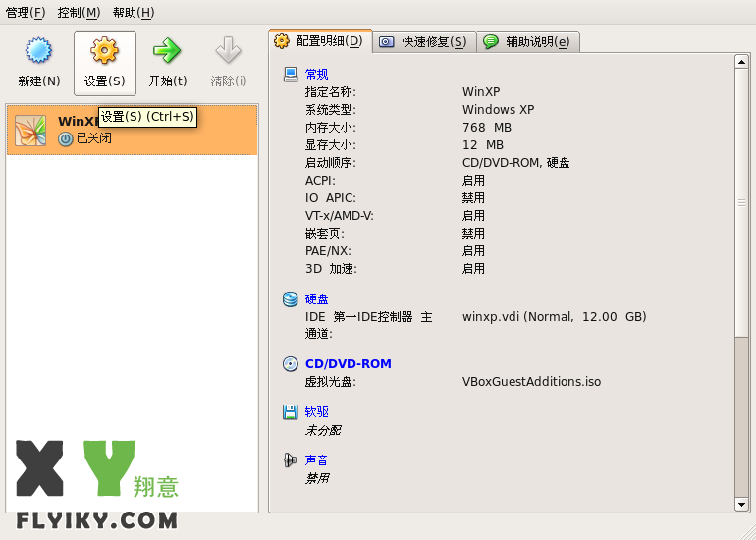This screenshot has height=540, width=756.
Task: Open the 声音 audio settings link
Action: coord(317,459)
